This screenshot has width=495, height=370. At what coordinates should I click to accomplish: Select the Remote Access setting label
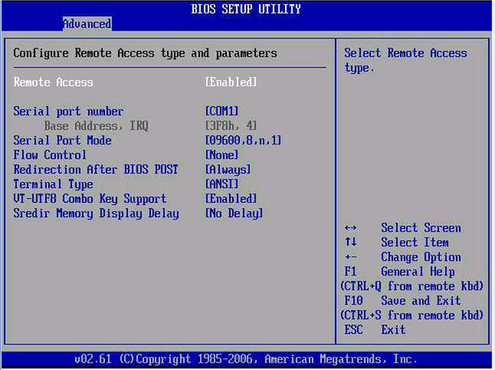[53, 82]
